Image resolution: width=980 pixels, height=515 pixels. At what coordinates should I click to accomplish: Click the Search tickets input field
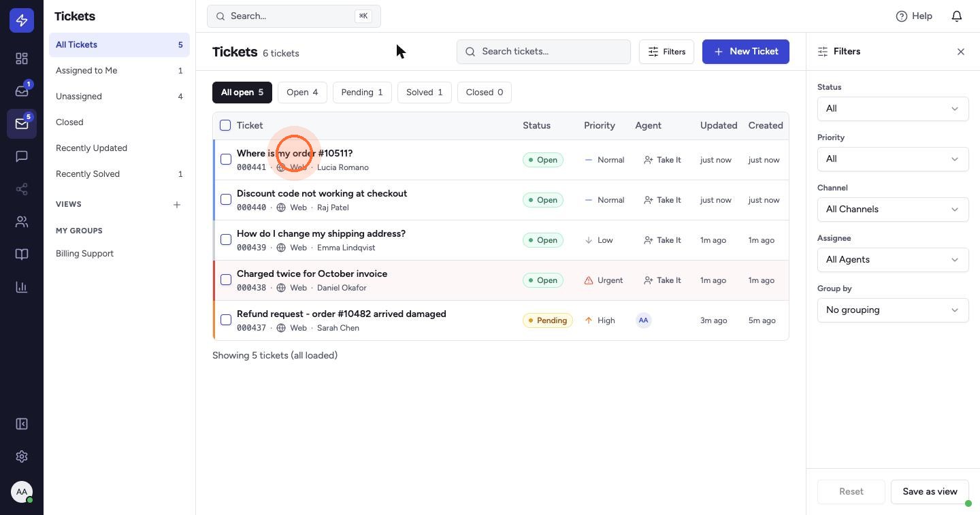coord(544,52)
